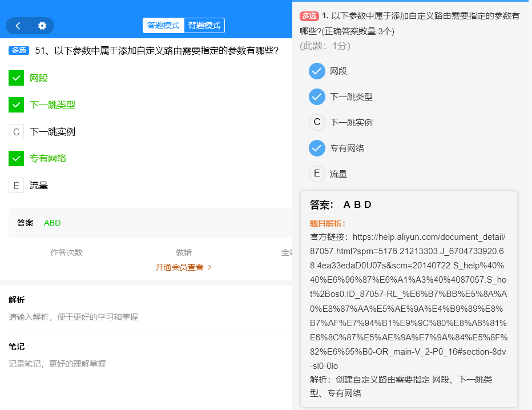Click the orange 题目解析 heading
The image size is (532, 410).
(x=328, y=223)
